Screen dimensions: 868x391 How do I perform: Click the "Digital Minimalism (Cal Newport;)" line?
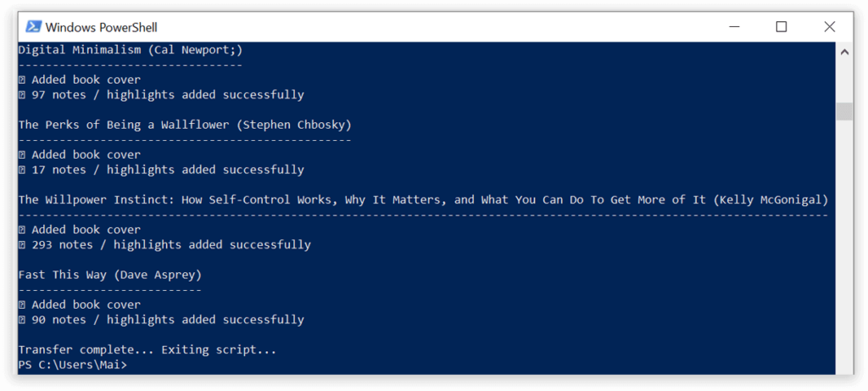point(131,50)
